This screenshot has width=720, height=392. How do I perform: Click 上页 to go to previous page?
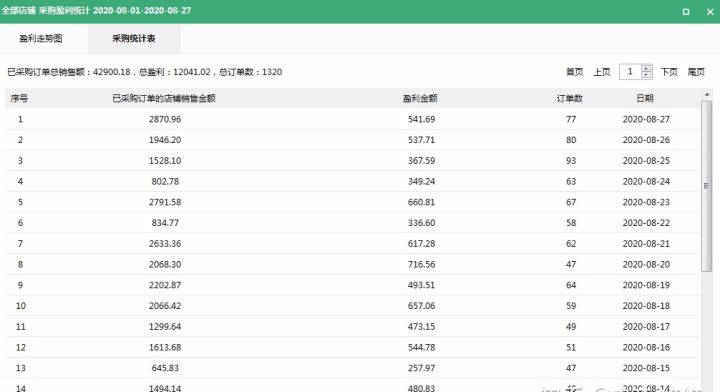[x=602, y=72]
